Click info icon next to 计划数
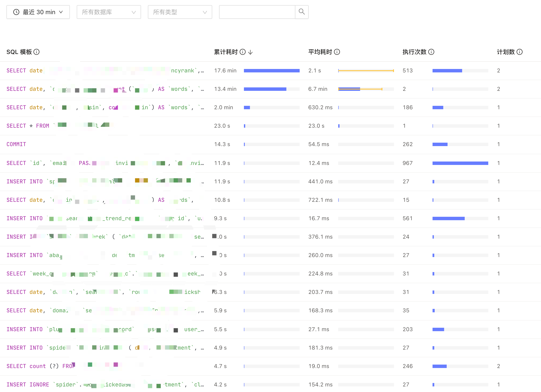The image size is (541, 392). coord(520,52)
